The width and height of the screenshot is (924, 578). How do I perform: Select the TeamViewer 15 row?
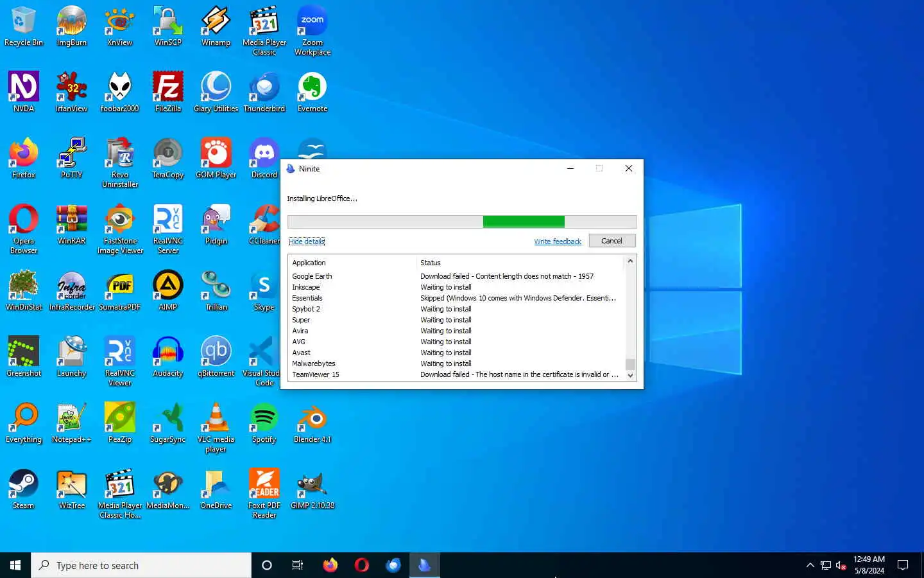tap(456, 374)
